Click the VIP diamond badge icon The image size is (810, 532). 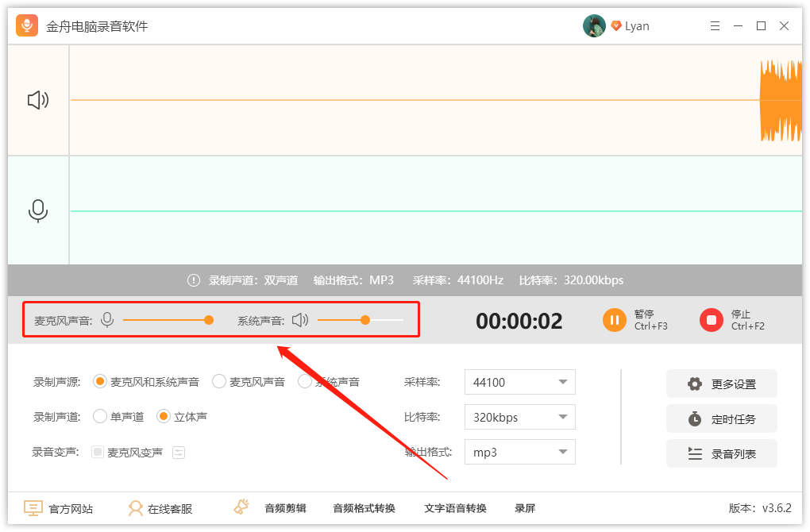point(615,26)
